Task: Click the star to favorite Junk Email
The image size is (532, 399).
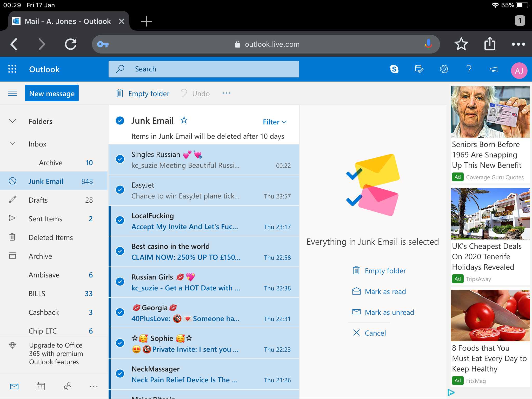Action: click(x=184, y=120)
